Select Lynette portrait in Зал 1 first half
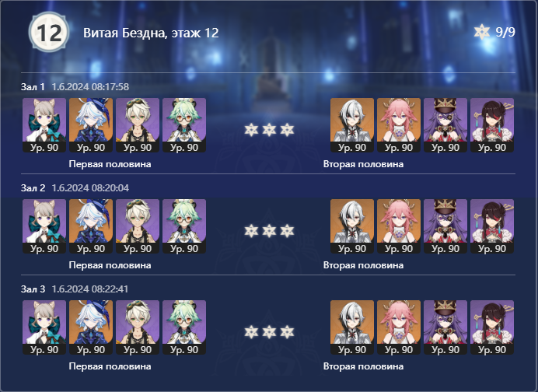This screenshot has width=538, height=392. pyautogui.click(x=44, y=125)
